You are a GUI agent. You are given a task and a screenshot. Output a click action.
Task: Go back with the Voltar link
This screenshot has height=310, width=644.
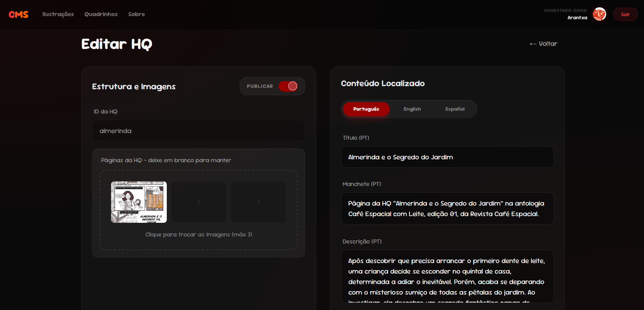pyautogui.click(x=543, y=44)
